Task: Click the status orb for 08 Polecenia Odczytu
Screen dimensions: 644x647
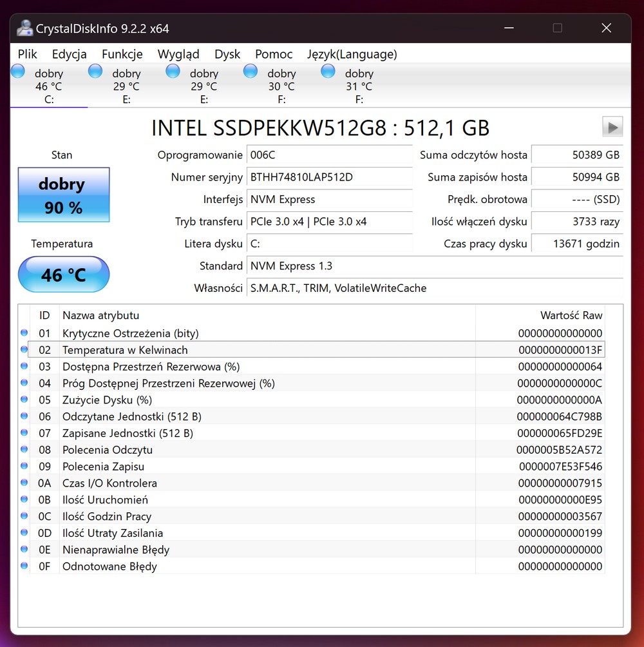Action: click(24, 449)
